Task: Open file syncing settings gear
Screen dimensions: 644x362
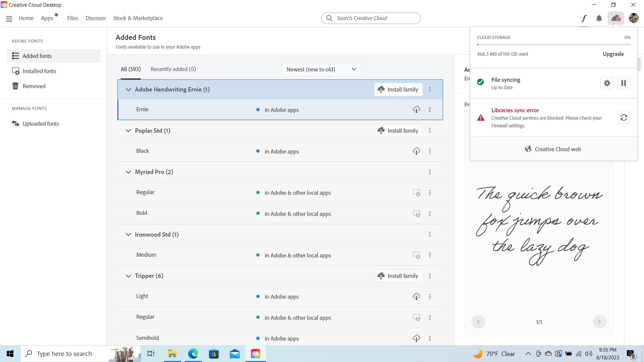Action: coord(607,83)
